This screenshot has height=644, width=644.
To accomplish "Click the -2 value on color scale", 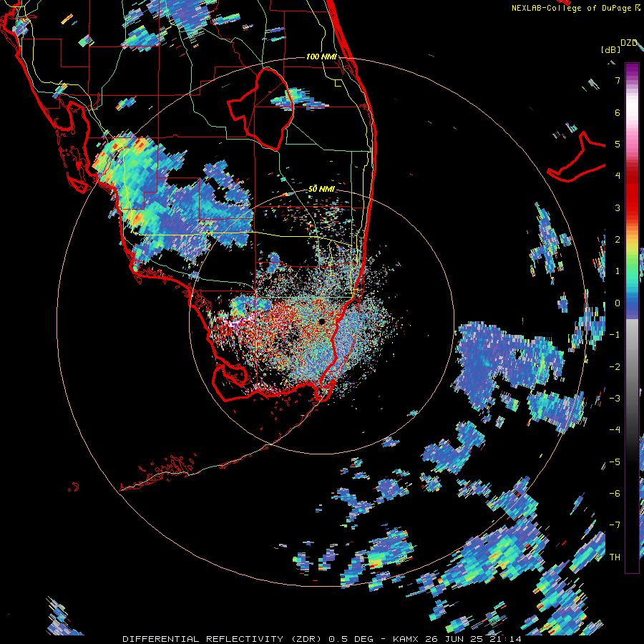I will (x=615, y=366).
